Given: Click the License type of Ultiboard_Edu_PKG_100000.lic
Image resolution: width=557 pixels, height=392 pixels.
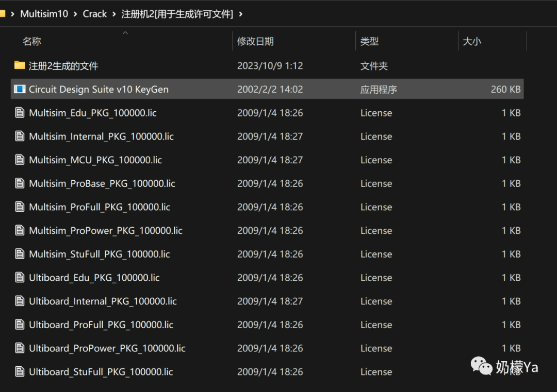Looking at the screenshot, I should click(376, 278).
